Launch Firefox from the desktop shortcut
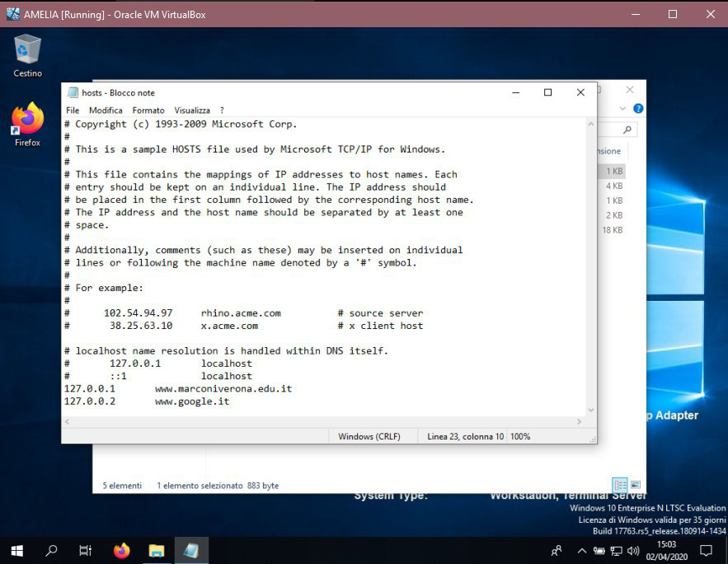The height and width of the screenshot is (564, 728). pyautogui.click(x=27, y=125)
